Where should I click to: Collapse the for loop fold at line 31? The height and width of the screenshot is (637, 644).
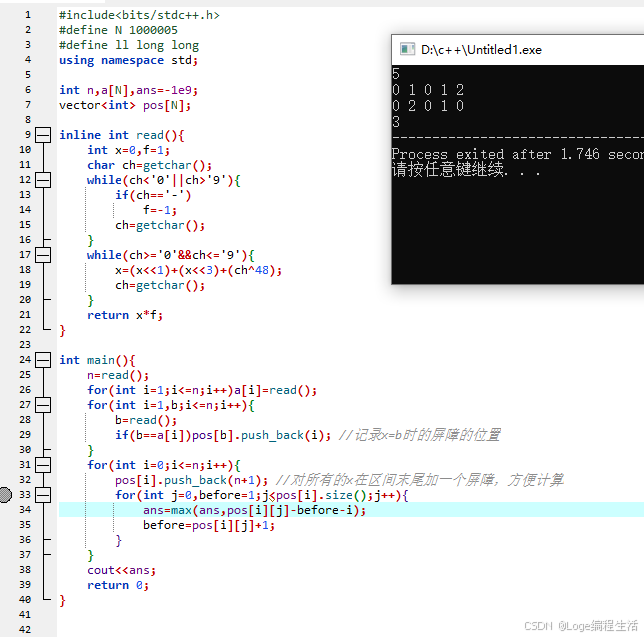(43, 465)
